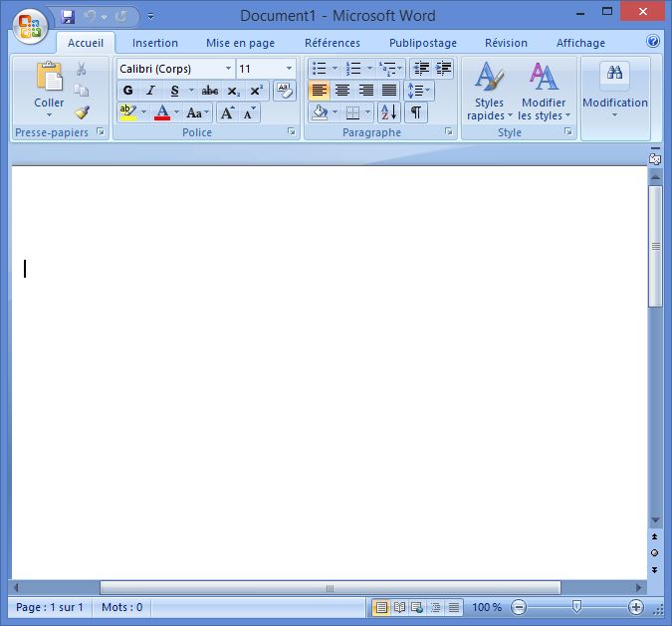Undo the last action

click(90, 17)
